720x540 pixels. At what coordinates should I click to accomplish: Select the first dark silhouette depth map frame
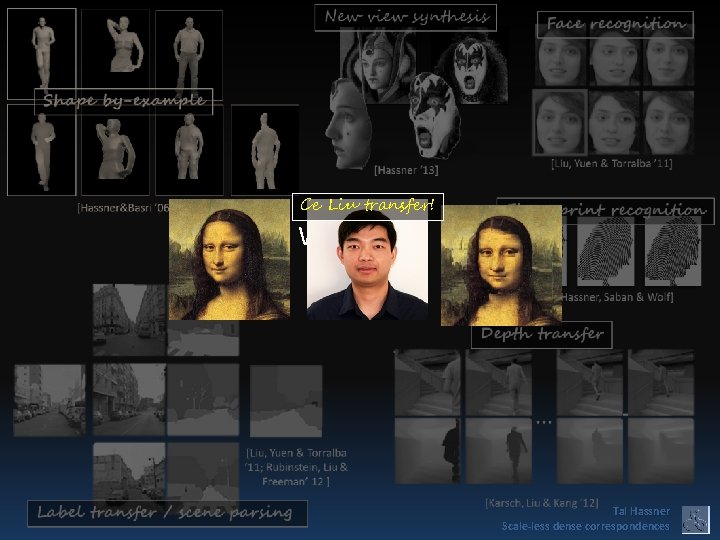point(428,450)
